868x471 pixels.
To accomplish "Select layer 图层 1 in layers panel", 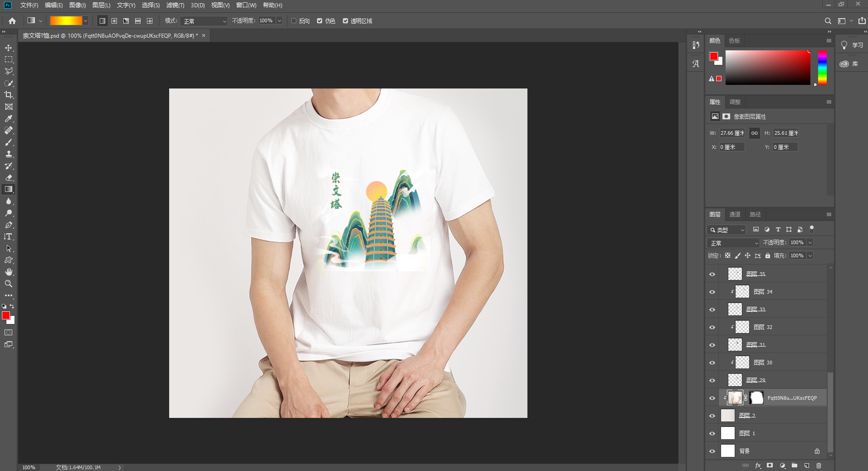I will tap(771, 433).
